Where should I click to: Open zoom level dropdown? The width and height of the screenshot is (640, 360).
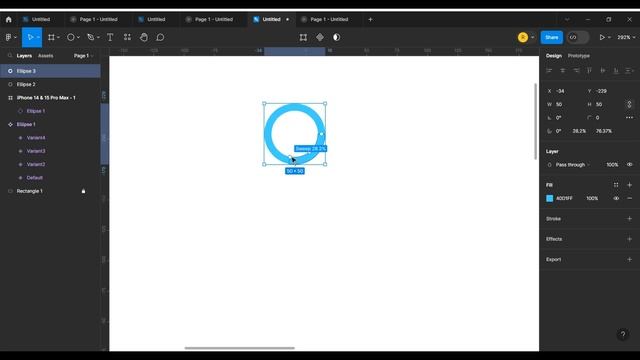pos(626,37)
